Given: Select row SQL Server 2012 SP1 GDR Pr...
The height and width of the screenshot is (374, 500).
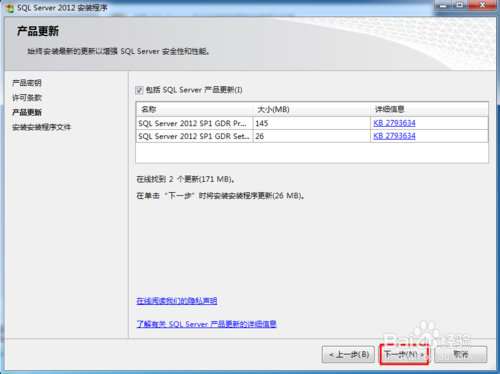Looking at the screenshot, I should [x=312, y=123].
